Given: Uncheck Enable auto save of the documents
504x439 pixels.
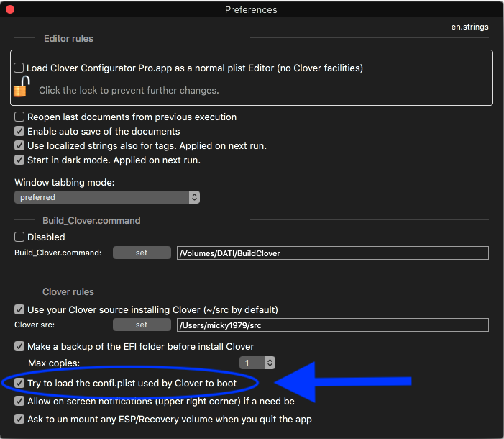Looking at the screenshot, I should click(19, 131).
